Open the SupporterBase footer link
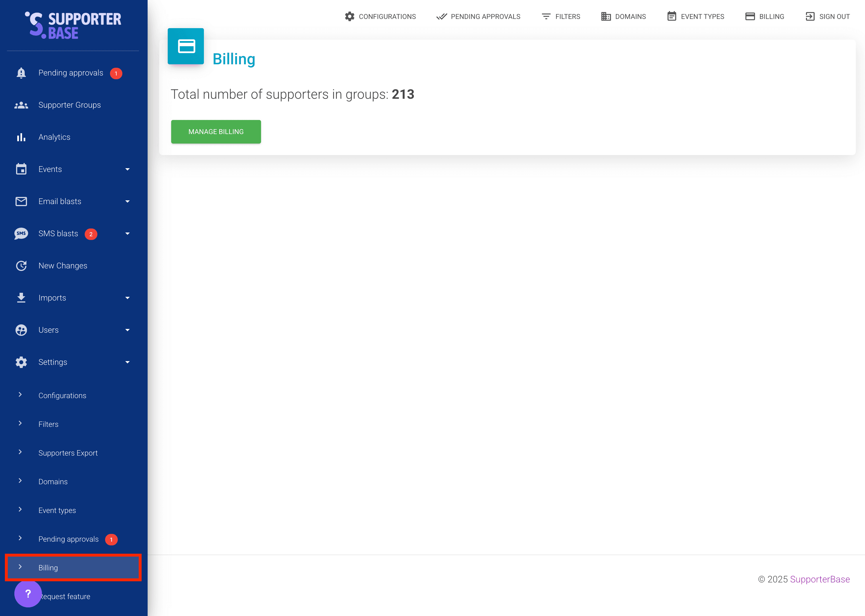 pyautogui.click(x=820, y=579)
